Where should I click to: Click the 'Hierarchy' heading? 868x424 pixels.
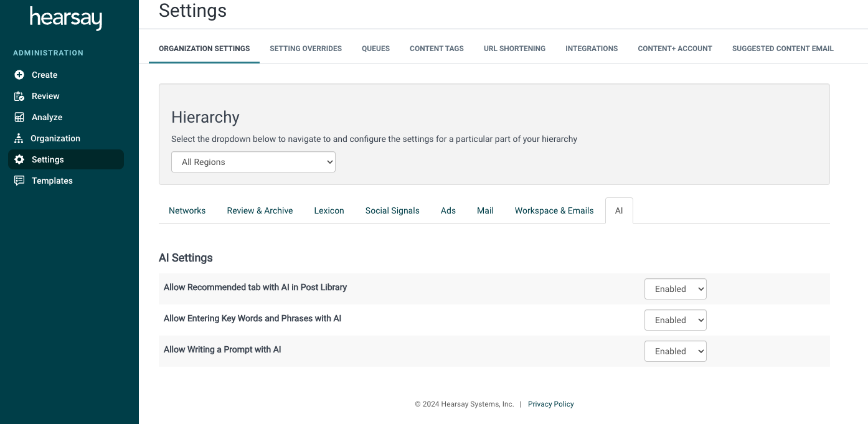[205, 117]
